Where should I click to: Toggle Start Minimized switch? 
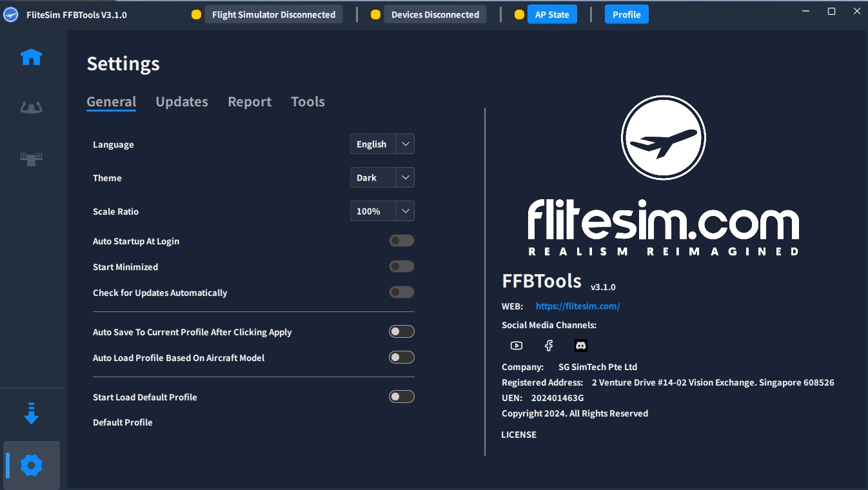(x=401, y=267)
